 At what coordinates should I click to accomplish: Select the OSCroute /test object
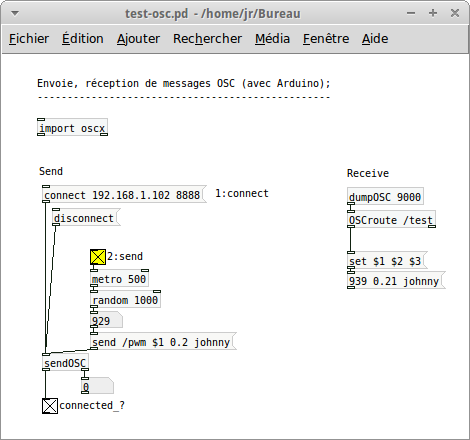tap(391, 220)
